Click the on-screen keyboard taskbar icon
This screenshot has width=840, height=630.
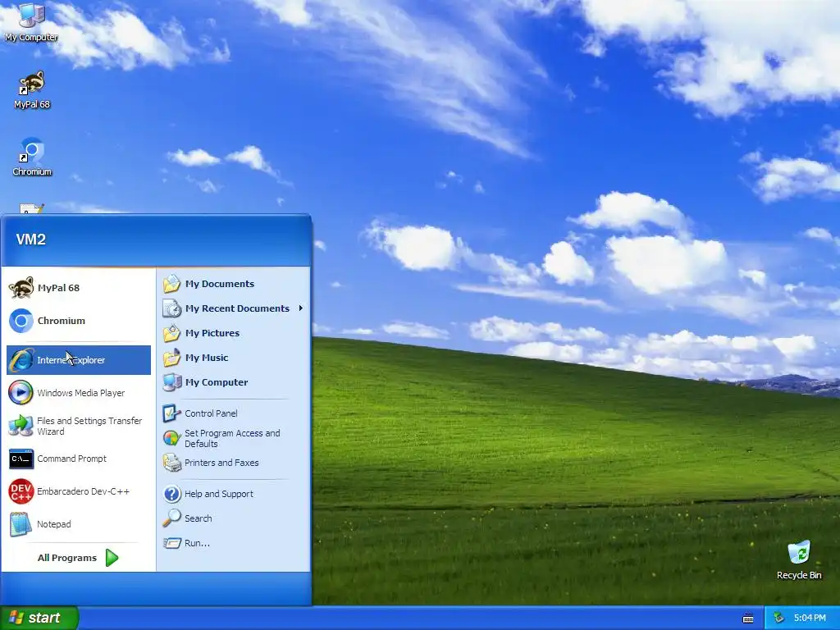click(748, 619)
